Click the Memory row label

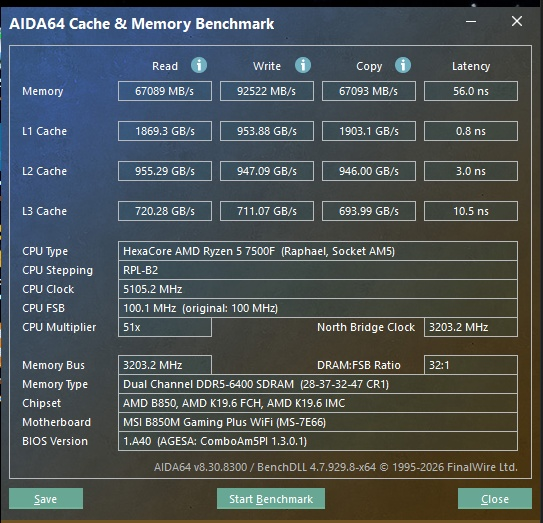43,91
